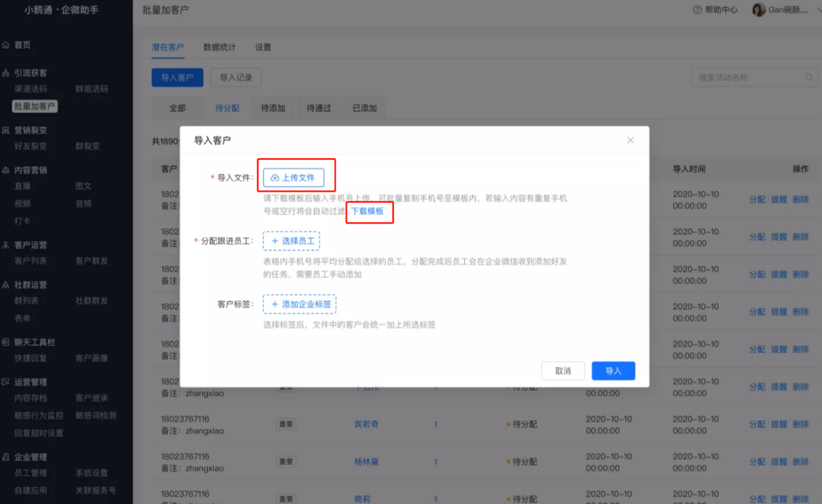
Task: Open the 帮助中心 question mark icon
Action: [698, 10]
